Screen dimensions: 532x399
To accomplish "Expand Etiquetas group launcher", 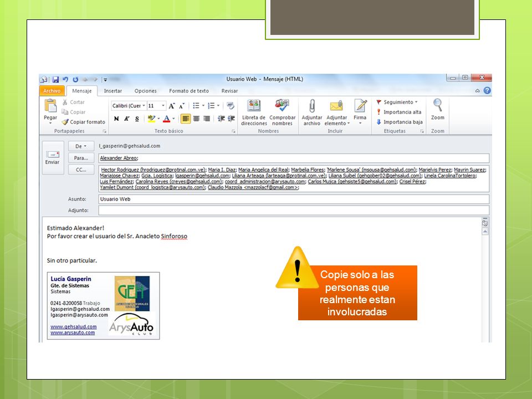I will pos(422,131).
